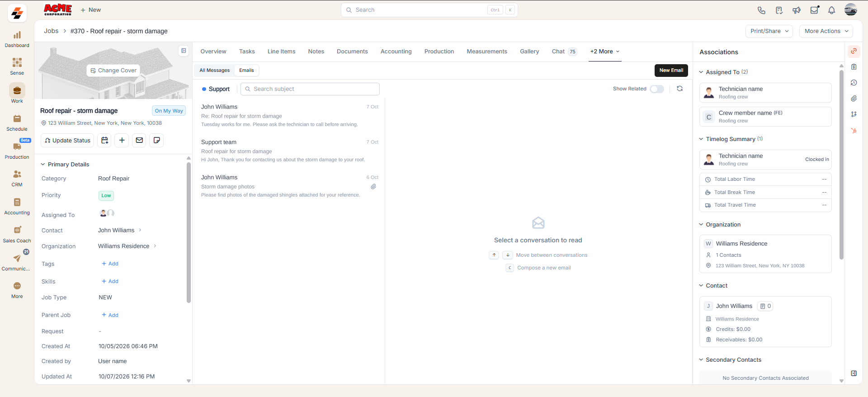The image size is (868, 397).
Task: Collapse the Primary Details section
Action: [43, 165]
